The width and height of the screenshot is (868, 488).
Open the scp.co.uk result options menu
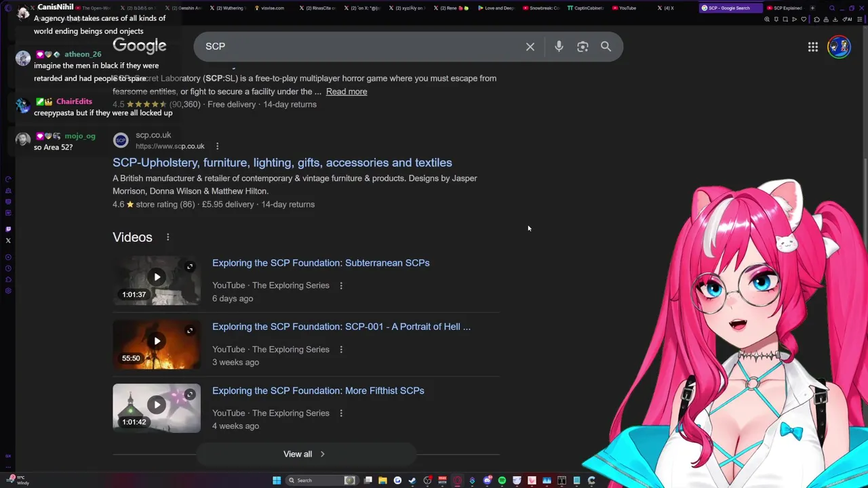pos(217,146)
